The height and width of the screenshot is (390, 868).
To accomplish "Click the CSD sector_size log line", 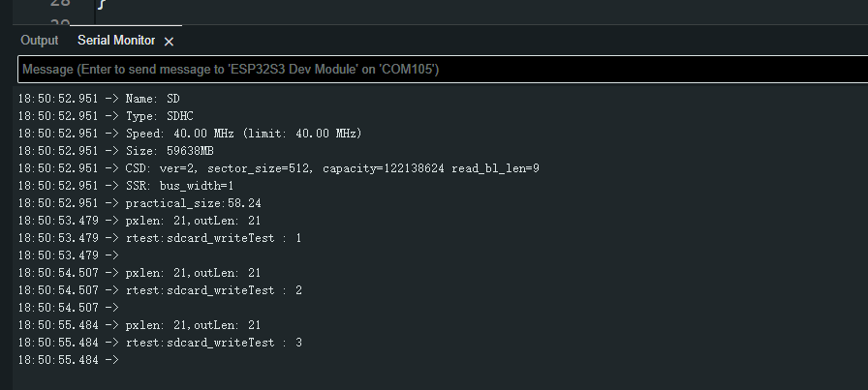I will 278,168.
